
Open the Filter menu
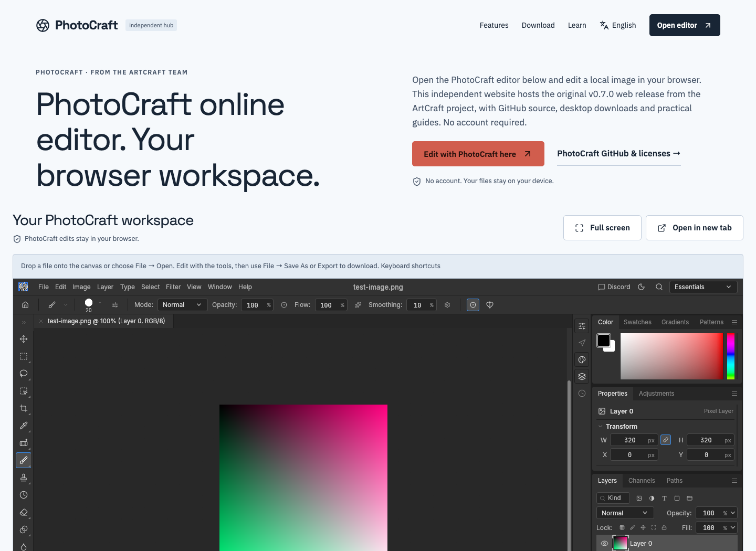tap(173, 287)
